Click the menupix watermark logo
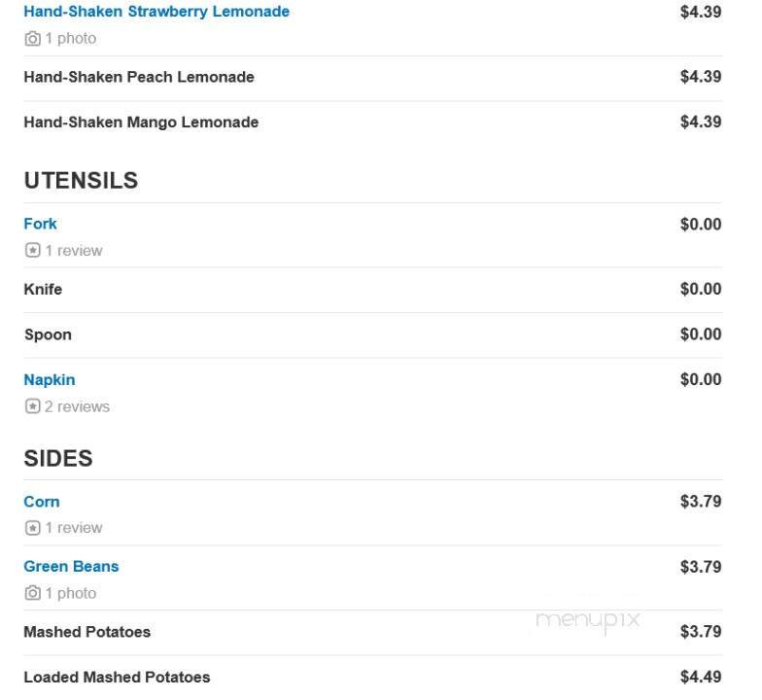The image size is (762, 700). [587, 621]
